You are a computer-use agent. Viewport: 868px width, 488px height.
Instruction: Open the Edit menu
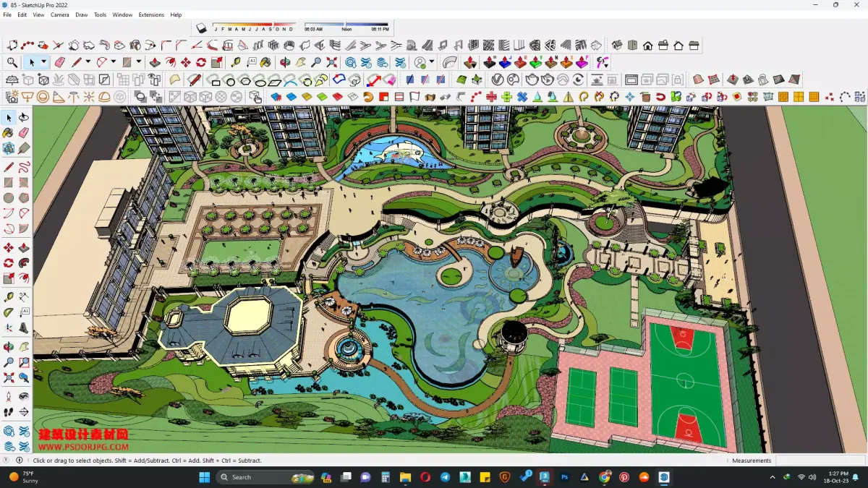(x=22, y=14)
